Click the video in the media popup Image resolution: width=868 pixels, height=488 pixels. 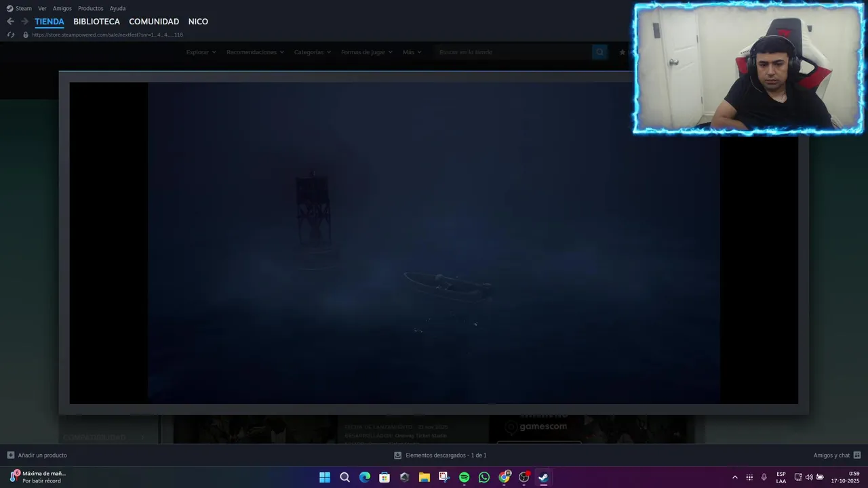coord(434,243)
